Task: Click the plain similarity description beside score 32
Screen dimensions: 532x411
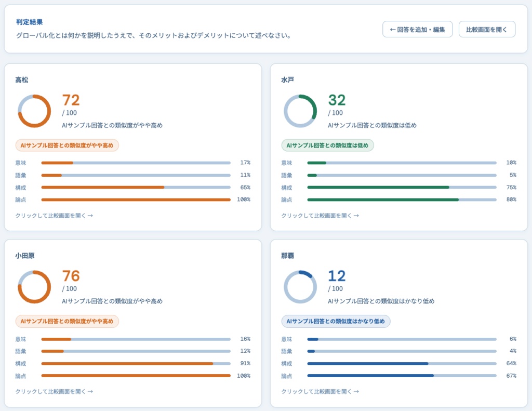Action: tap(372, 125)
